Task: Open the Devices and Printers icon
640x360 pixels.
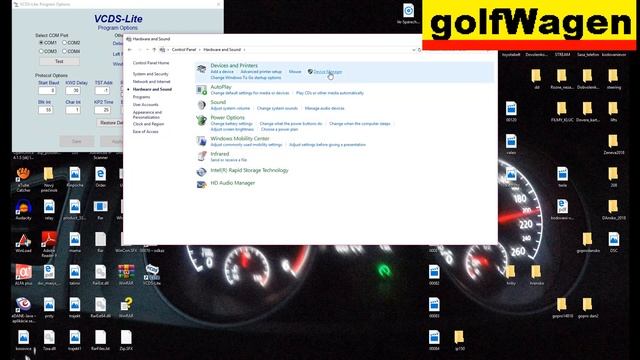Action: (201, 69)
